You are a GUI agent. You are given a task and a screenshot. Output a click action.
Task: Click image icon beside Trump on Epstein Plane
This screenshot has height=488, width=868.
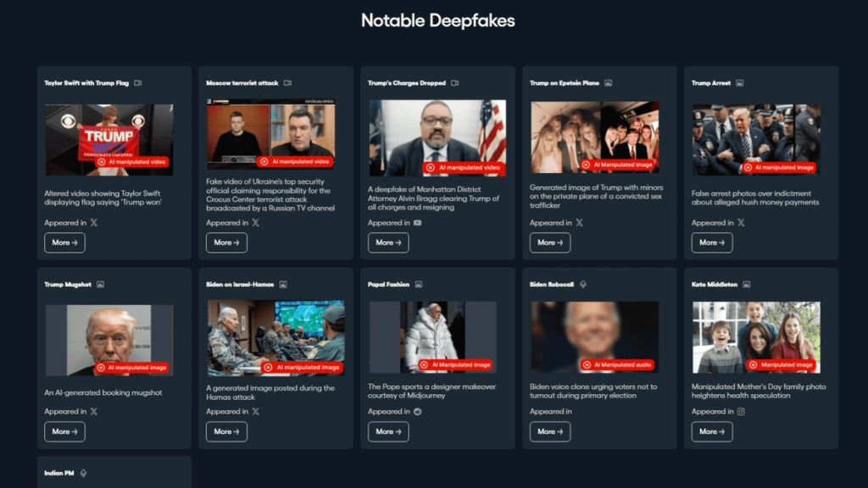[608, 83]
